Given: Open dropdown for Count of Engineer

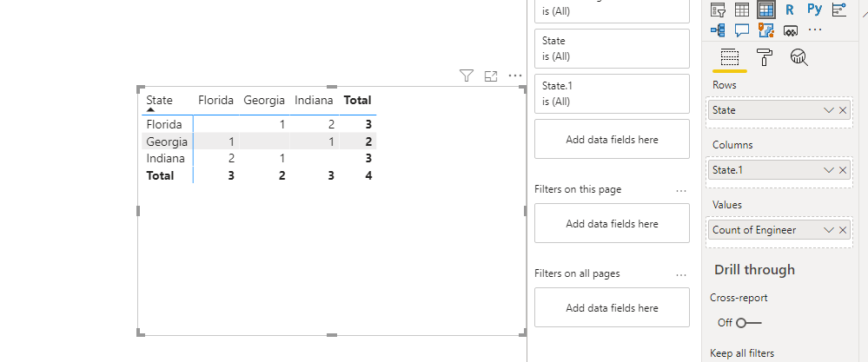Looking at the screenshot, I should [829, 230].
